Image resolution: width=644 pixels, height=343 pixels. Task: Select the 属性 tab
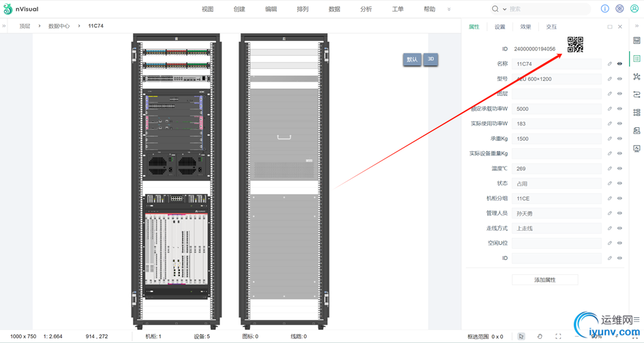(x=474, y=27)
